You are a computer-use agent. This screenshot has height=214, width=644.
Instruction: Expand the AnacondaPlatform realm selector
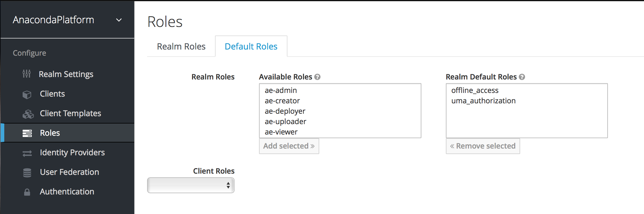click(119, 20)
